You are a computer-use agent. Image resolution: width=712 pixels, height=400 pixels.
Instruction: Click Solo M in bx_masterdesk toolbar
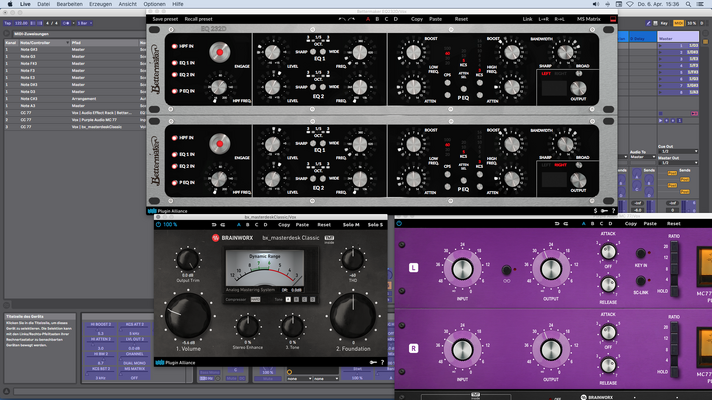tap(351, 225)
